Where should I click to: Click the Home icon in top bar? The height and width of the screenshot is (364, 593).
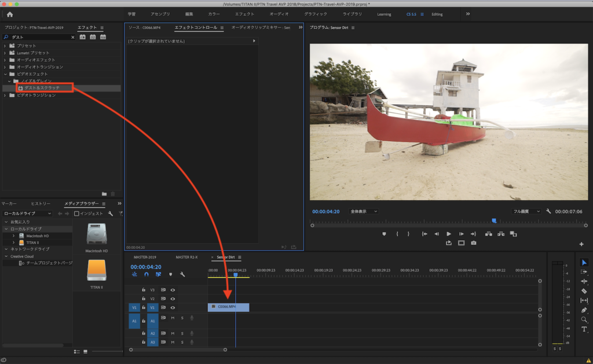(9, 14)
